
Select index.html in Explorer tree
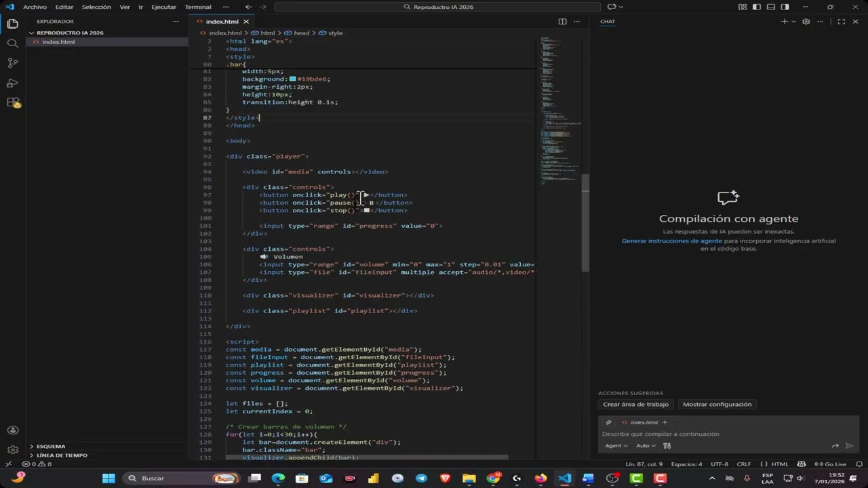point(107,42)
